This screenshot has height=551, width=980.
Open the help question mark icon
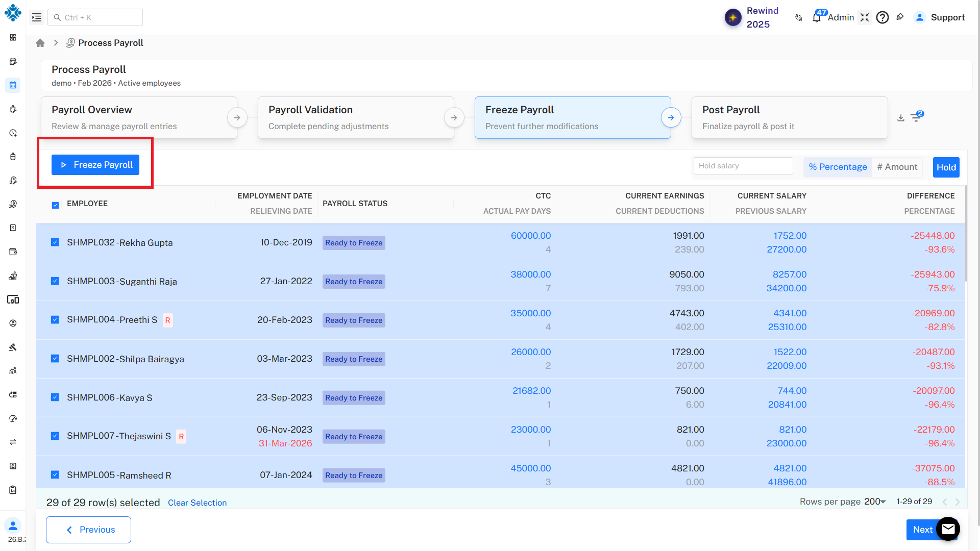(x=883, y=17)
